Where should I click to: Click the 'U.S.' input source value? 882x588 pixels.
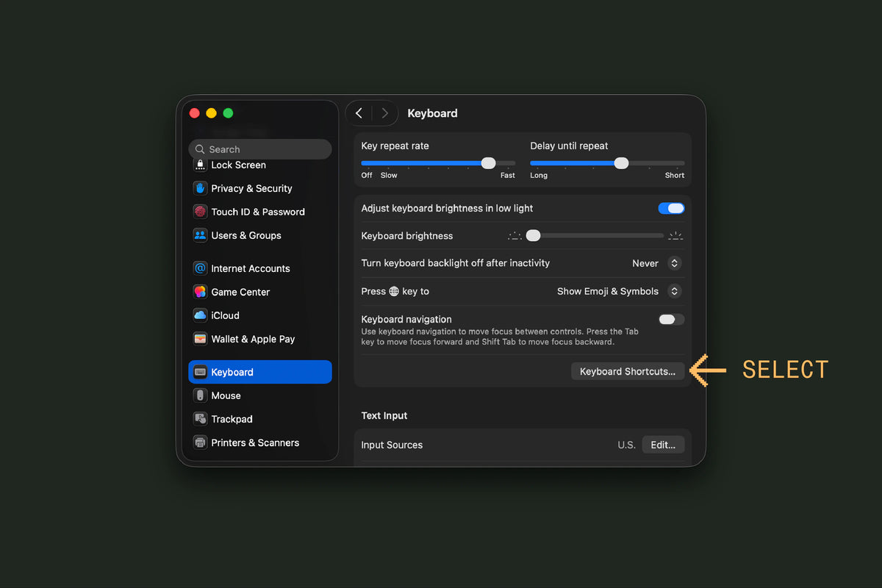click(x=626, y=445)
